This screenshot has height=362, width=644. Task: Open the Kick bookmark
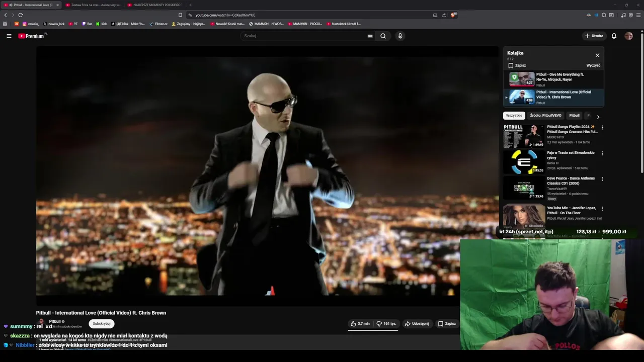coord(102,24)
